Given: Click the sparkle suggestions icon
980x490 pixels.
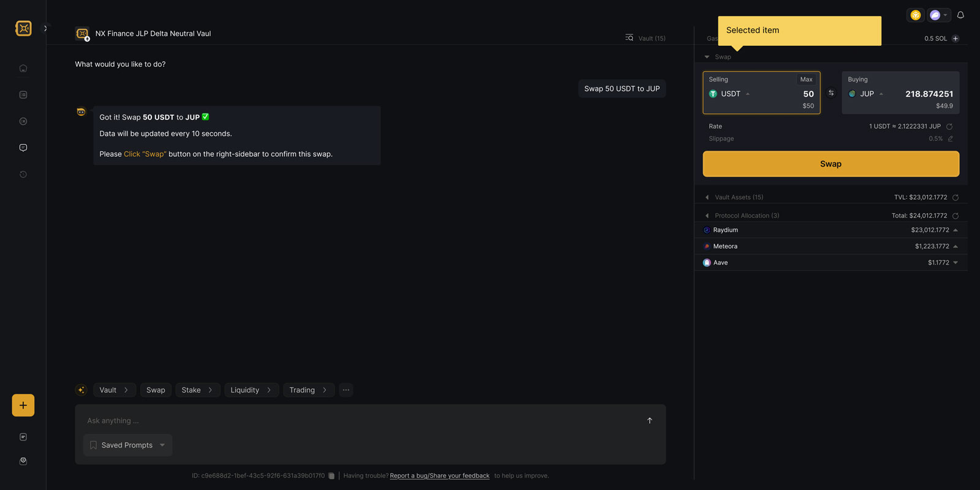Looking at the screenshot, I should click(81, 390).
